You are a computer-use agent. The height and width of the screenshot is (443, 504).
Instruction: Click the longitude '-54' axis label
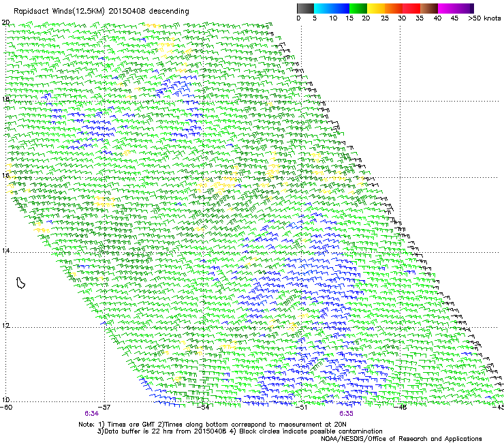pos(203,407)
